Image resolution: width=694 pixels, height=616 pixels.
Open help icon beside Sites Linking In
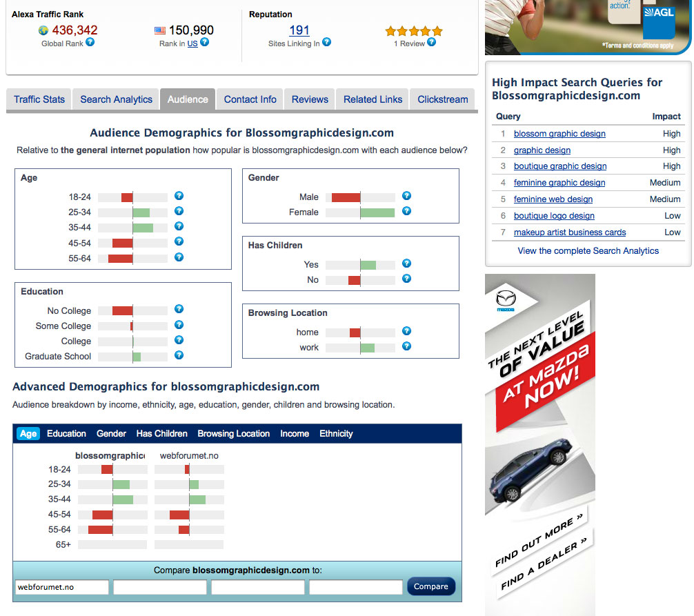pos(326,42)
